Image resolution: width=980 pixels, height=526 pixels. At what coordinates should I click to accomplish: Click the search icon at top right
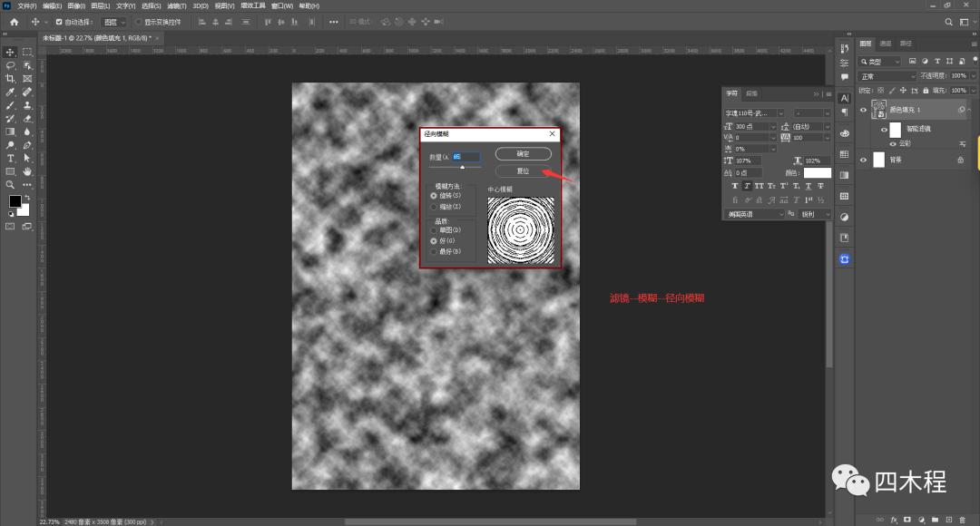click(950, 22)
